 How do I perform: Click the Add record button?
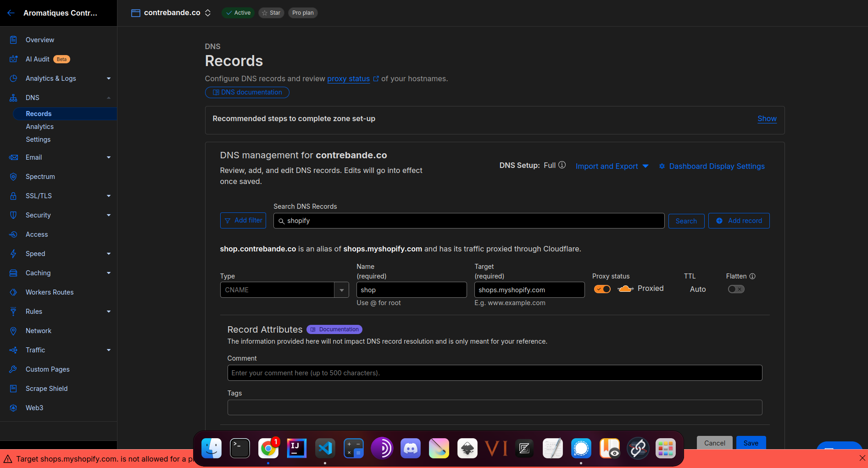tap(739, 221)
